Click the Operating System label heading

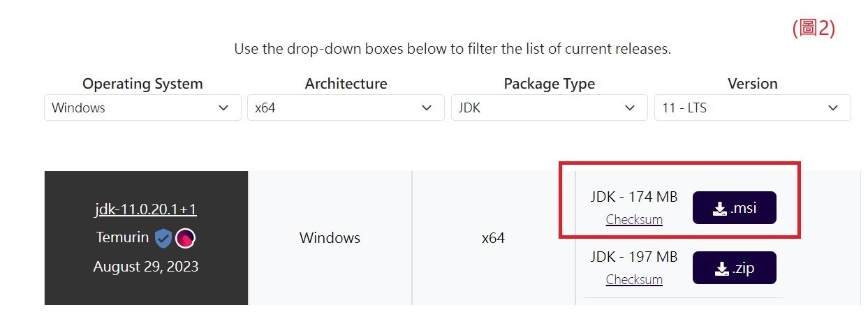point(142,84)
